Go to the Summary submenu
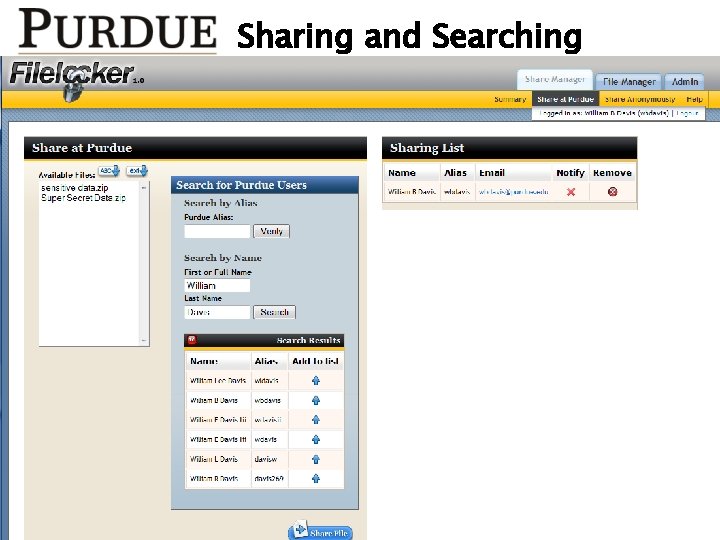Image resolution: width=720 pixels, height=540 pixels. pyautogui.click(x=510, y=99)
